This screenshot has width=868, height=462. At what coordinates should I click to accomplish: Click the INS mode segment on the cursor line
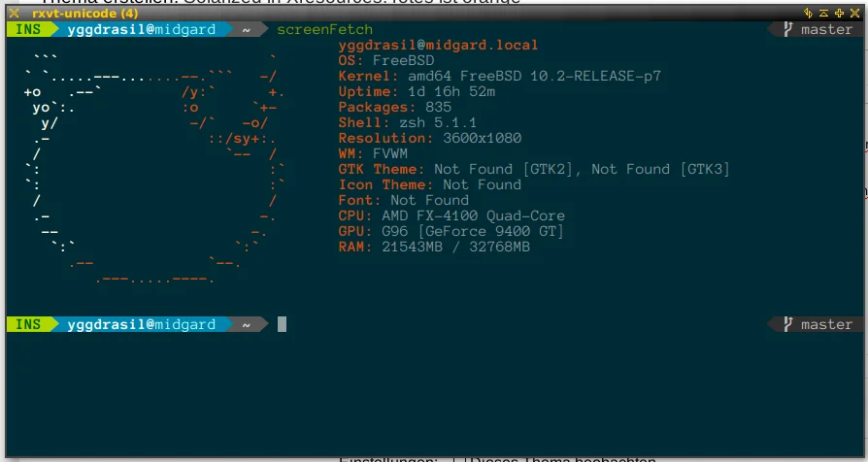[28, 324]
